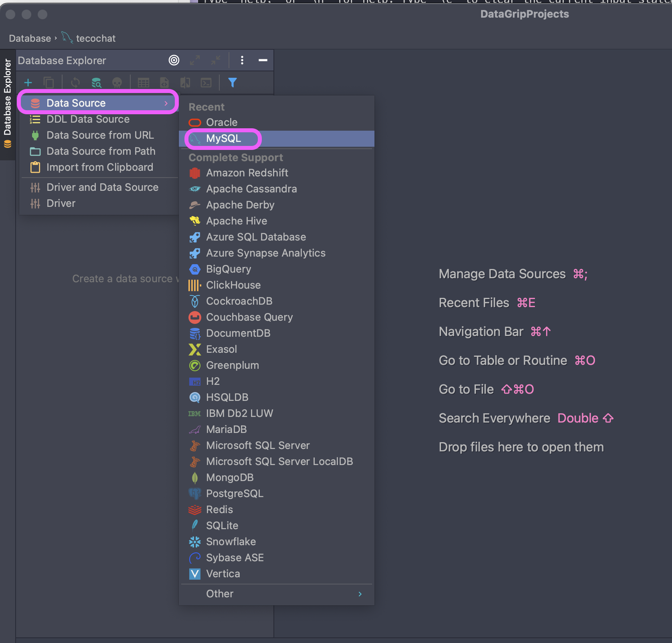Choose Microsoft SQL Server data source
This screenshot has width=672, height=643.
pos(277,445)
